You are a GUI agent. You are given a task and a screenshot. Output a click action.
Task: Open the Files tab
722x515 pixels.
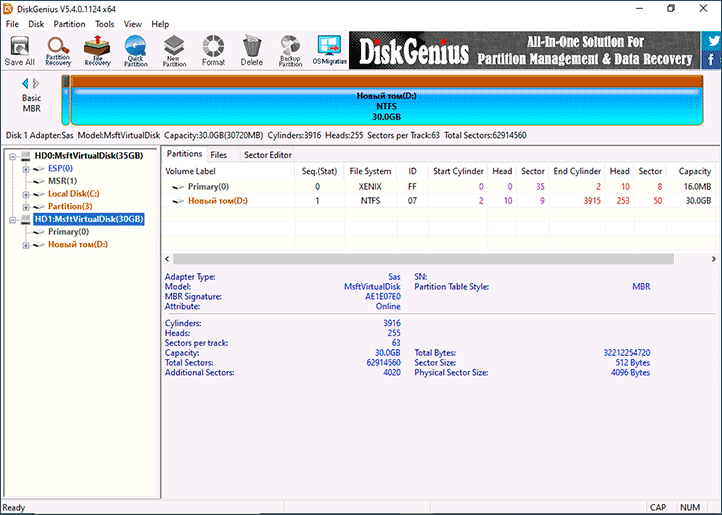point(218,155)
